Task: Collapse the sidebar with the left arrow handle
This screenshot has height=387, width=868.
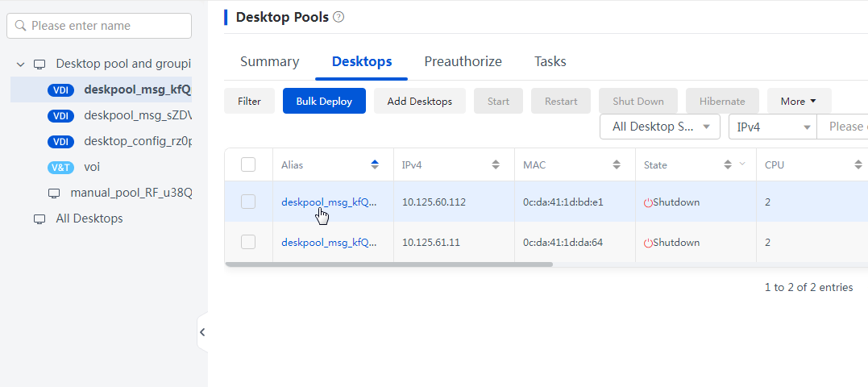Action: [202, 332]
